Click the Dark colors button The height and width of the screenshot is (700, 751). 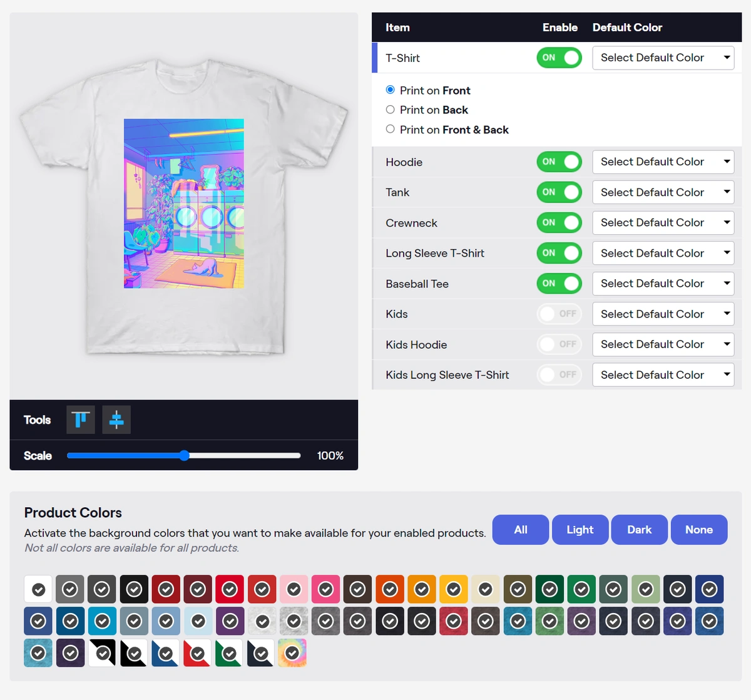(x=640, y=530)
